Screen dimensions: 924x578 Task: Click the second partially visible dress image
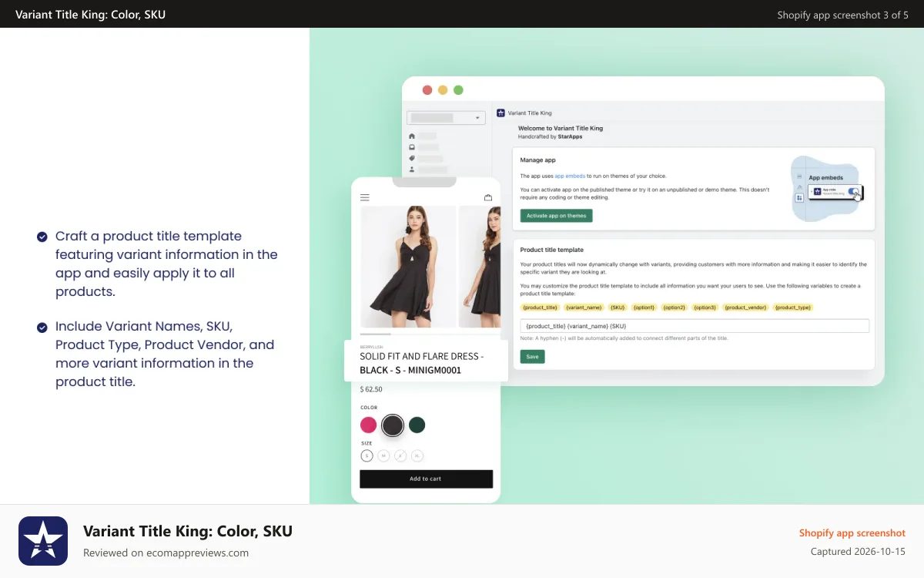pos(480,267)
